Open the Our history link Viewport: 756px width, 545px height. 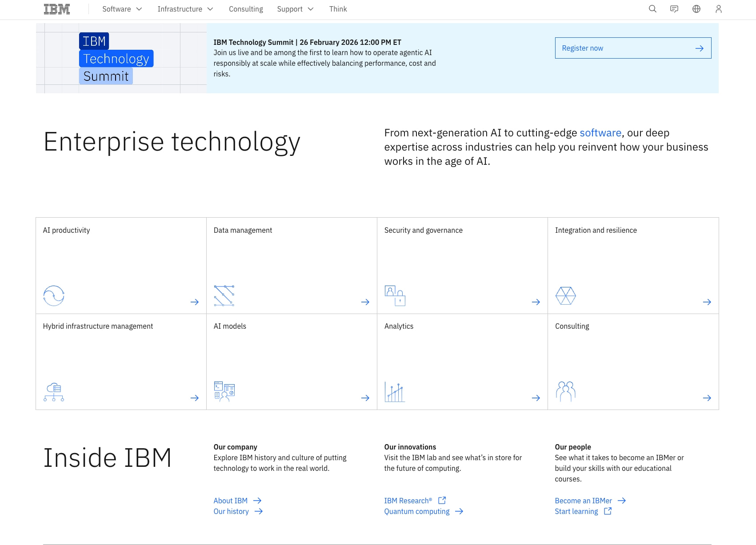[231, 511]
